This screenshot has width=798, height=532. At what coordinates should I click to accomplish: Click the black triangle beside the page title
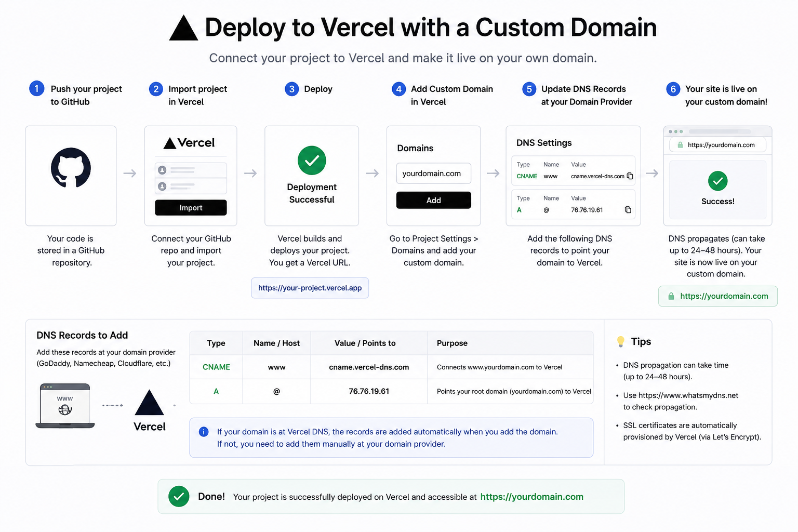pyautogui.click(x=183, y=28)
